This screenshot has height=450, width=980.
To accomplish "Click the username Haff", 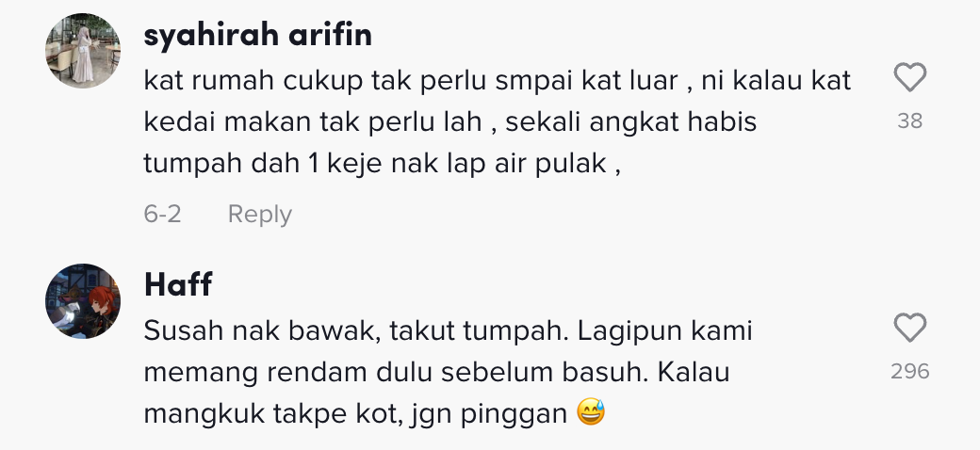I will [x=178, y=284].
